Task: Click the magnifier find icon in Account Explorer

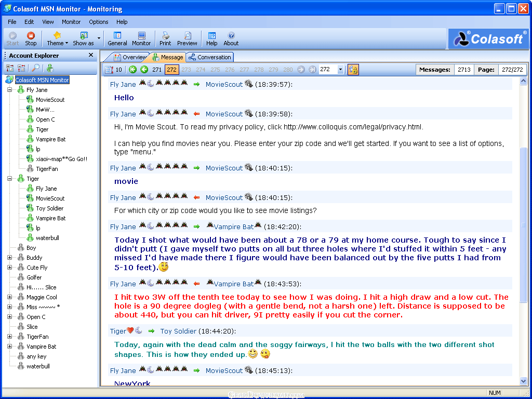Action: [x=35, y=68]
